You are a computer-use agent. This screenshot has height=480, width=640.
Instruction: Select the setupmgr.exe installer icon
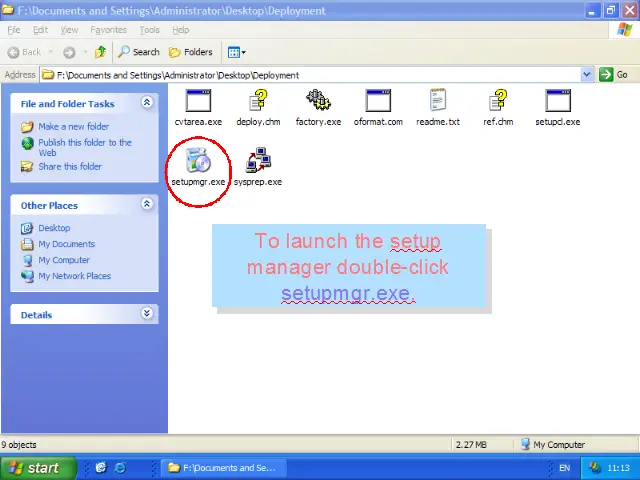point(198,160)
